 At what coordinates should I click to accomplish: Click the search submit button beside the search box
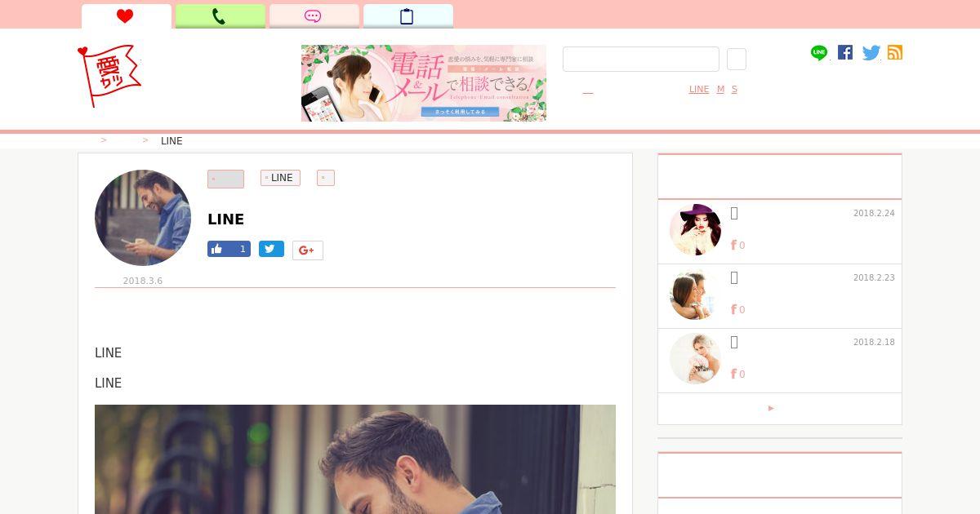[737, 60]
